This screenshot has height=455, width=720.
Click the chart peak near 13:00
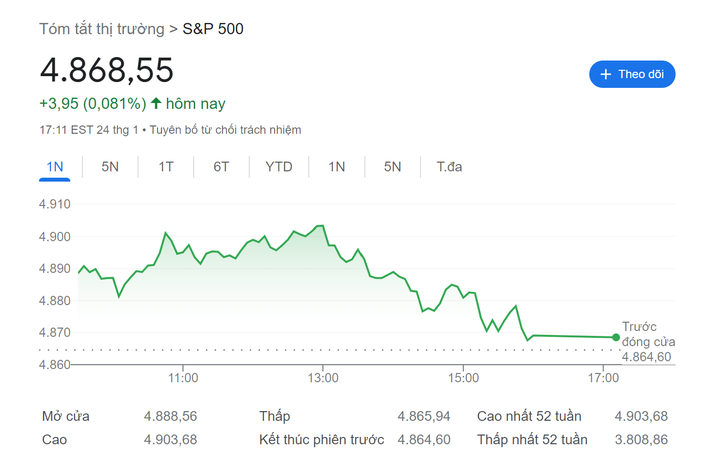pyautogui.click(x=320, y=226)
